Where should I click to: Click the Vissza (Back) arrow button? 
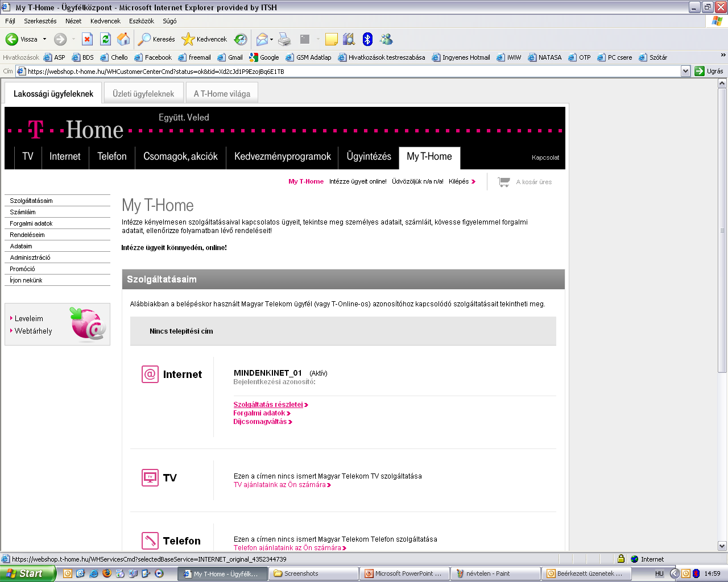(x=22, y=39)
